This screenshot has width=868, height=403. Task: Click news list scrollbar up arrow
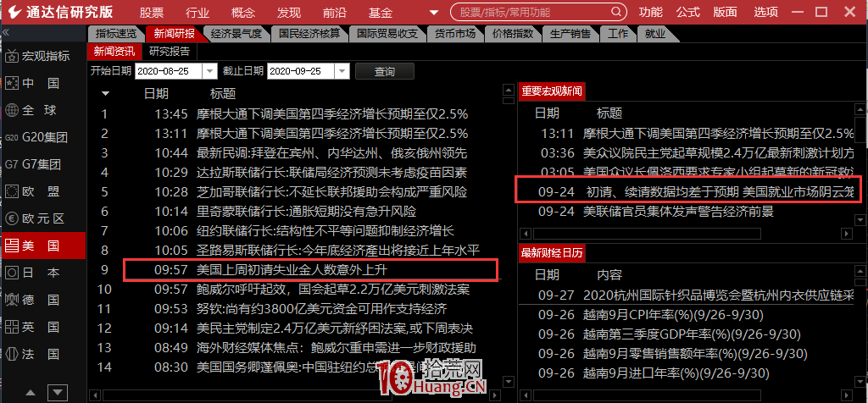coord(508,90)
